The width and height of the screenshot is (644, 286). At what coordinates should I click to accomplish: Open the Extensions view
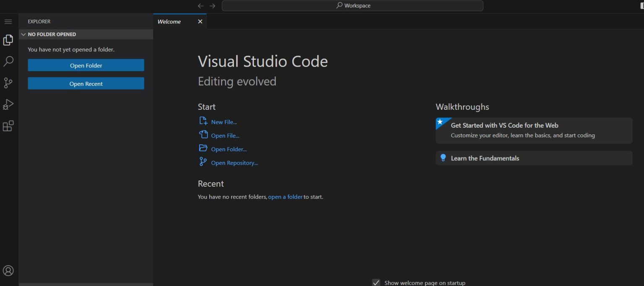[8, 126]
